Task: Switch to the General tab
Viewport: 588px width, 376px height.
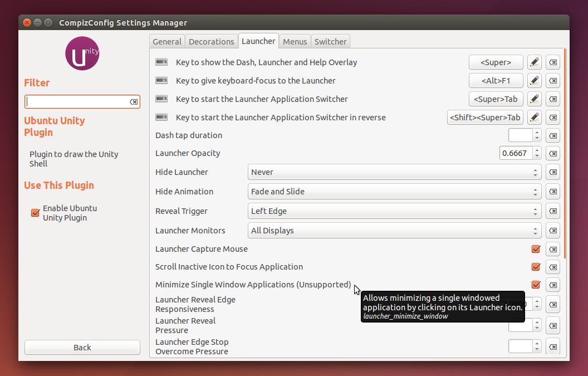Action: click(167, 42)
